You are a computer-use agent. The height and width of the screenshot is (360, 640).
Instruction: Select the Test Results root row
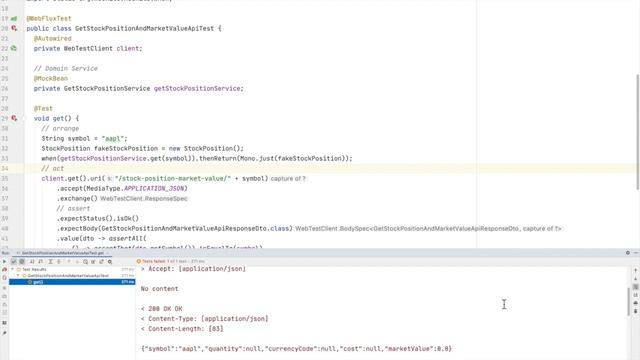(x=72, y=269)
